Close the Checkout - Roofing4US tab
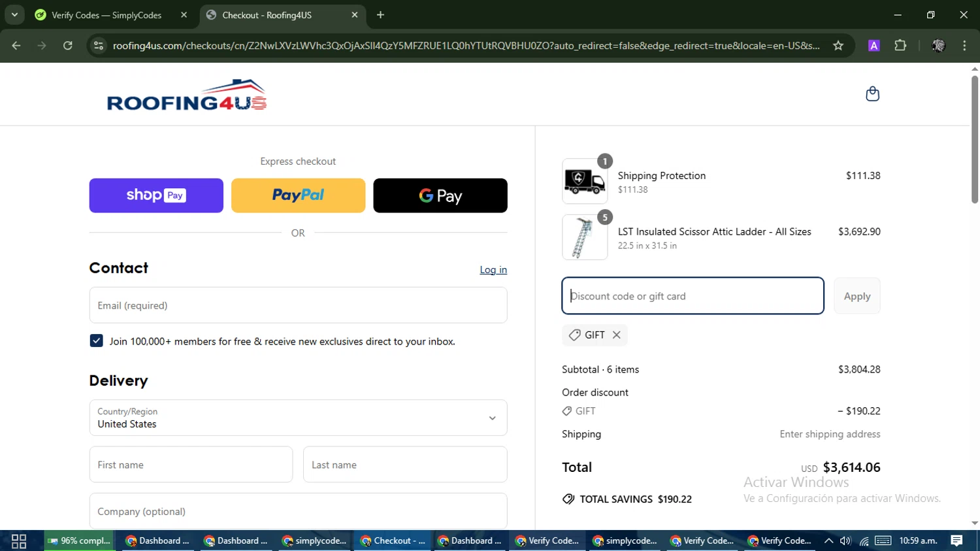The width and height of the screenshot is (980, 551). click(355, 15)
